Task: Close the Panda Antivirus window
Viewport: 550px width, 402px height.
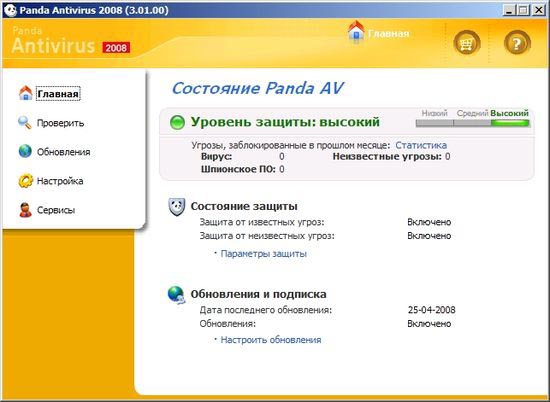Action: (x=539, y=10)
